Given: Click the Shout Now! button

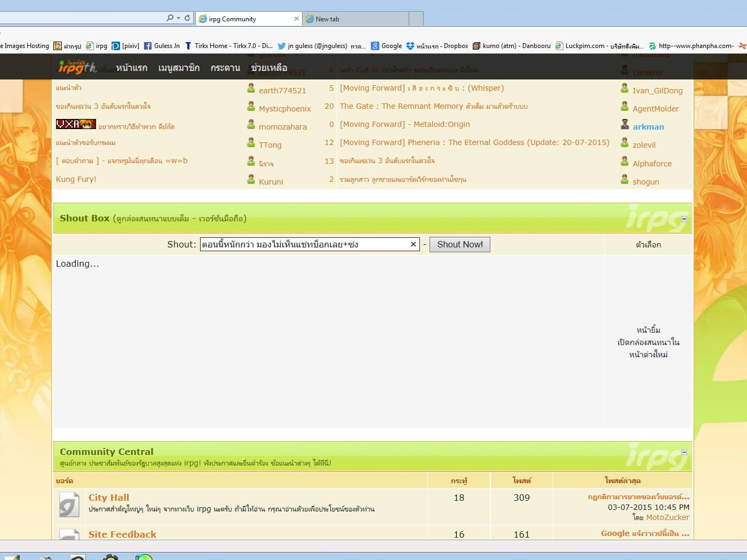Looking at the screenshot, I should pyautogui.click(x=460, y=244).
